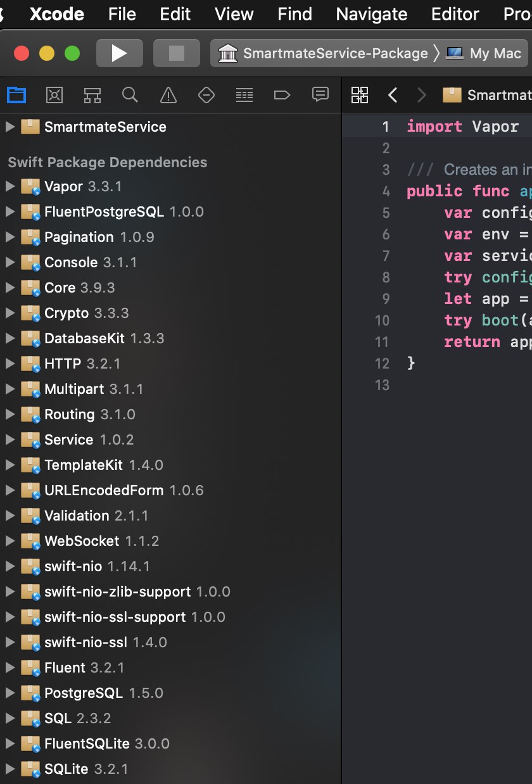Click the swift-nio package icon
This screenshot has height=784, width=532.
click(30, 566)
